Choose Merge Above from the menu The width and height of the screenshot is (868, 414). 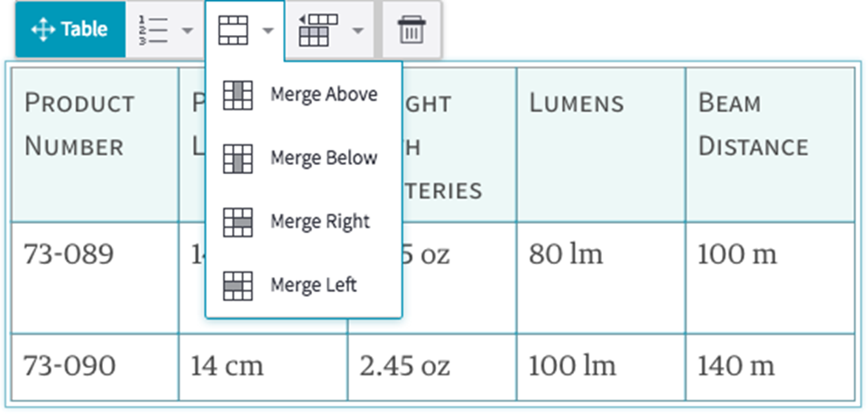point(323,95)
